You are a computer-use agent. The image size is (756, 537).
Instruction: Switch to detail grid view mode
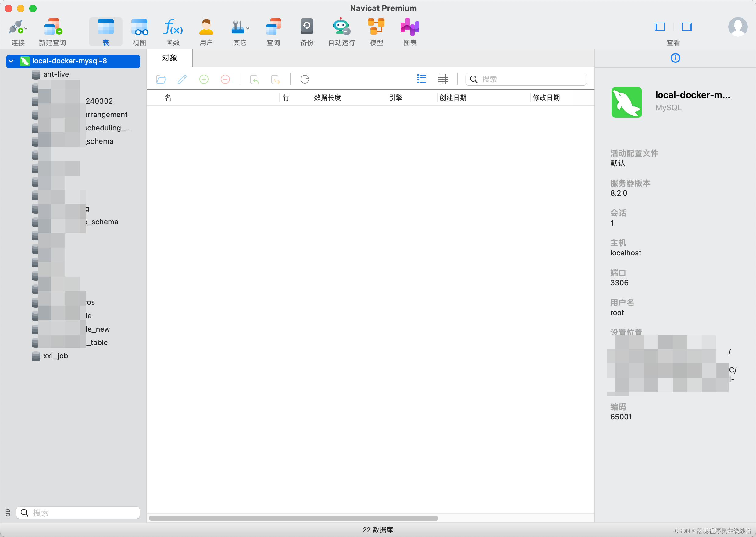(x=443, y=79)
